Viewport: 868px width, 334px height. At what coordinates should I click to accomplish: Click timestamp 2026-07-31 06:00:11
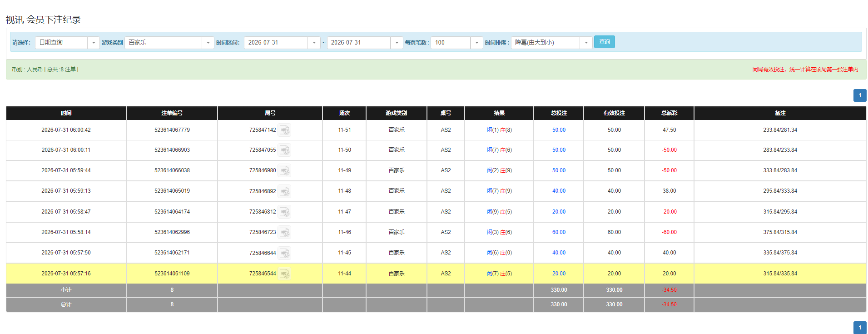(x=66, y=150)
